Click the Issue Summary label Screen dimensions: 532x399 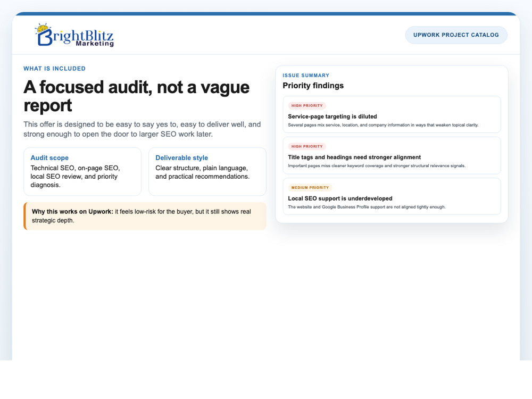(x=306, y=76)
